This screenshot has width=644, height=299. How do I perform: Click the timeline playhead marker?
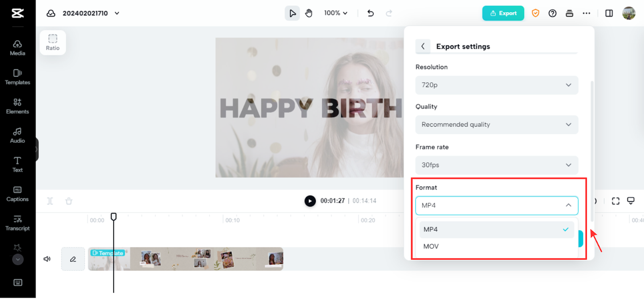[114, 217]
